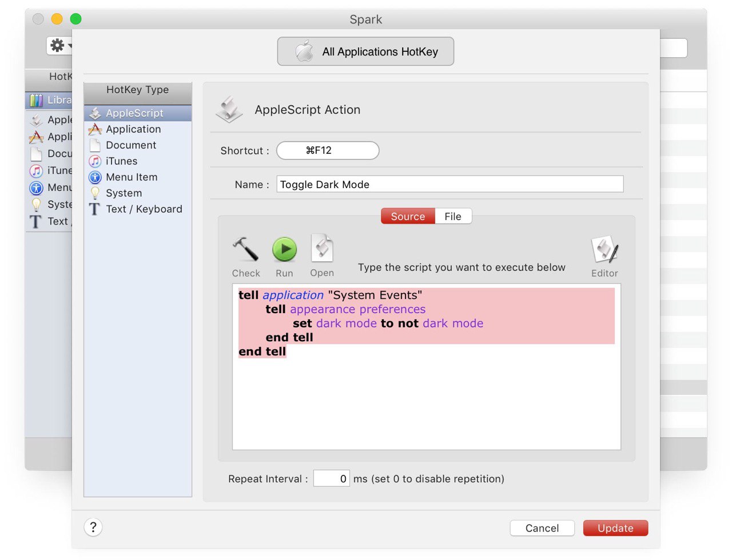
Task: Select System in HotKey Type list
Action: (138, 193)
